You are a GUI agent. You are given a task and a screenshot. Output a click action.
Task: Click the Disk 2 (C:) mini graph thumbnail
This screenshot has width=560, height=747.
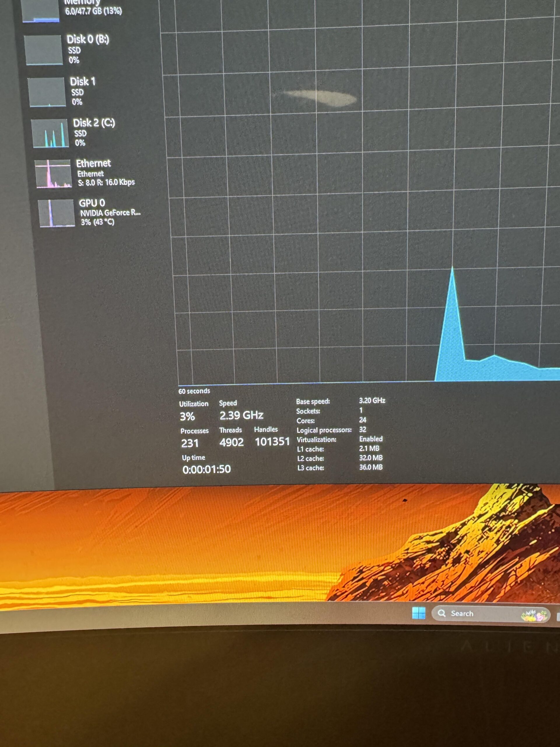tap(50, 133)
